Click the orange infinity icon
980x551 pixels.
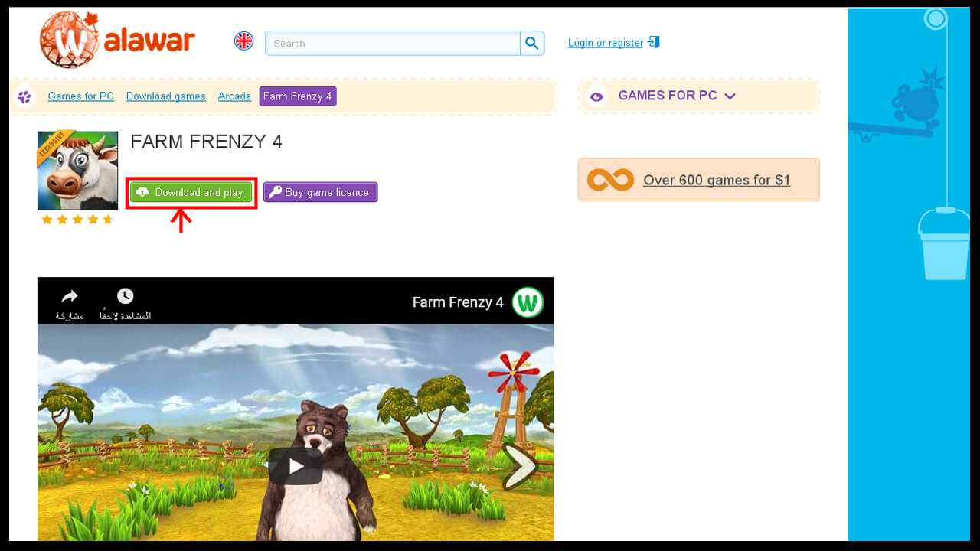point(610,180)
